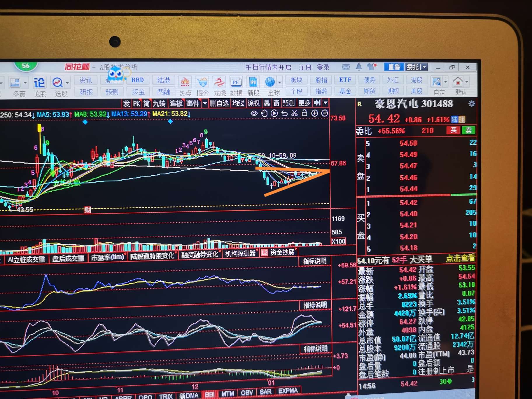This screenshot has width=532, height=399.
Task: Click the 默认 home icon
Action: 458,81
